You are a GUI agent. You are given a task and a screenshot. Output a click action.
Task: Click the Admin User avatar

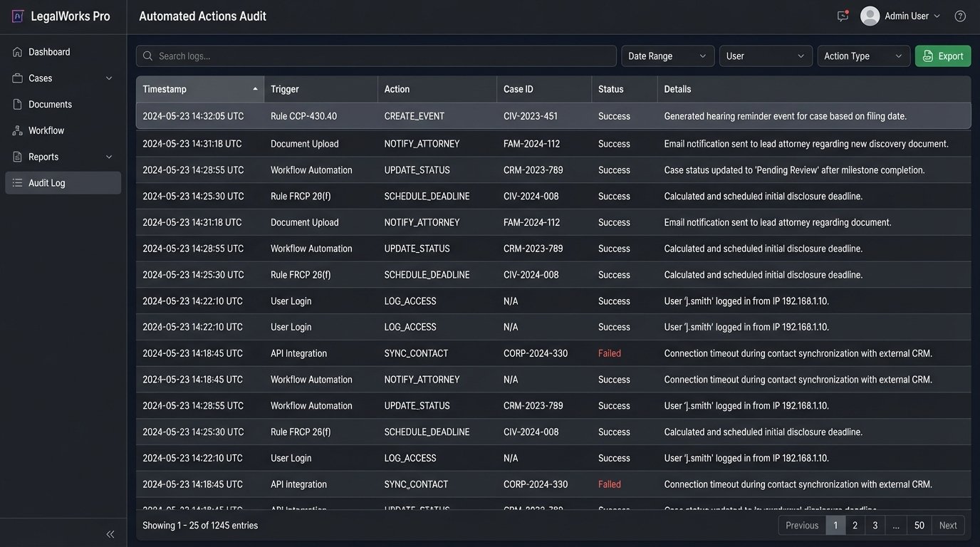(x=870, y=15)
